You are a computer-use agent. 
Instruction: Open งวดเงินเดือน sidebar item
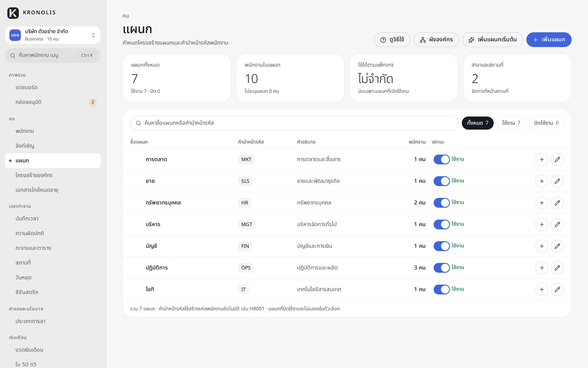click(53, 350)
